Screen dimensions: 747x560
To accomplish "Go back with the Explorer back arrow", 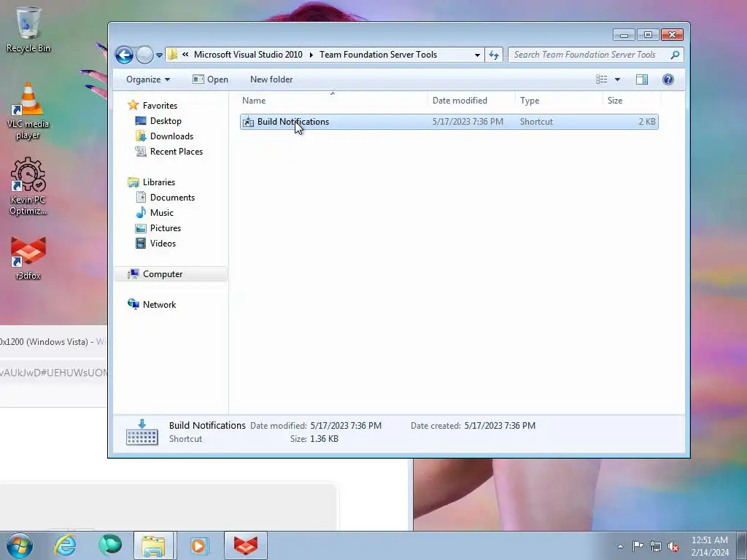I will [124, 55].
